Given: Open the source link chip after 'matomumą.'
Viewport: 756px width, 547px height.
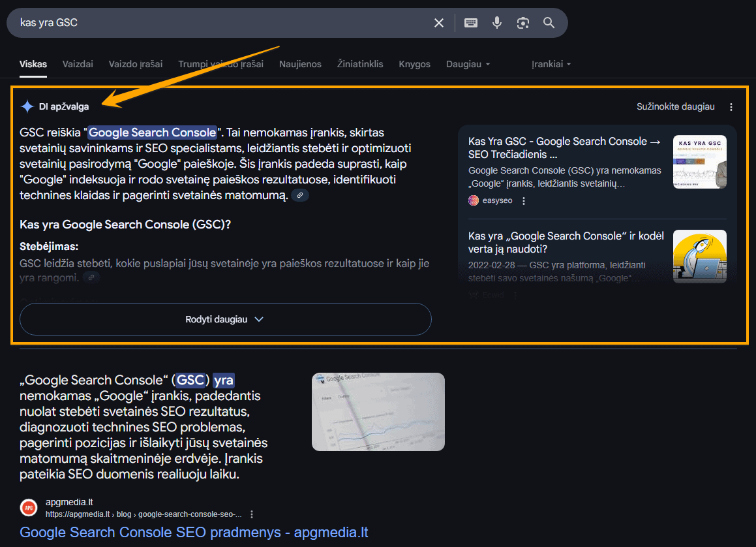Looking at the screenshot, I should point(300,195).
